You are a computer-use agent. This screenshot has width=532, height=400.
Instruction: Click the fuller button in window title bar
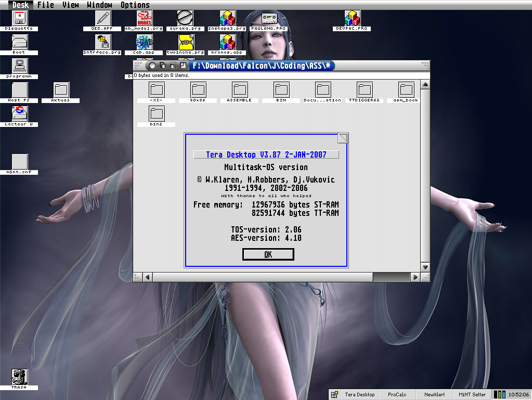coord(183,66)
